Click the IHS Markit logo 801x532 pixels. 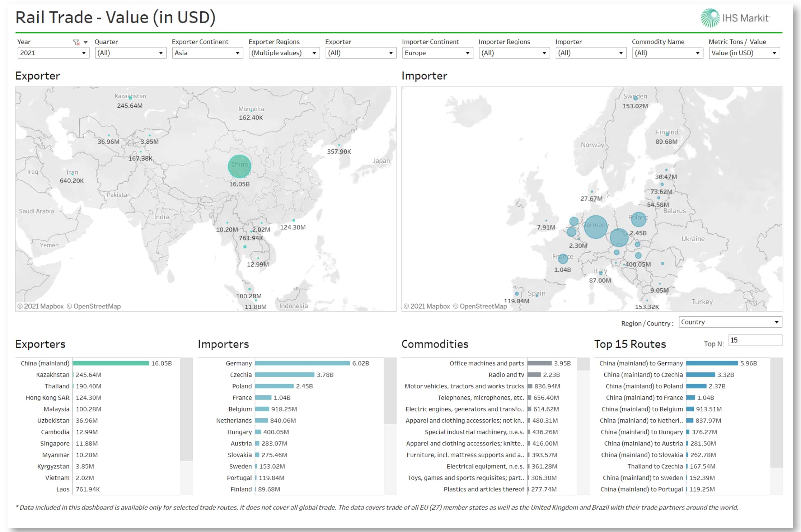coord(734,18)
